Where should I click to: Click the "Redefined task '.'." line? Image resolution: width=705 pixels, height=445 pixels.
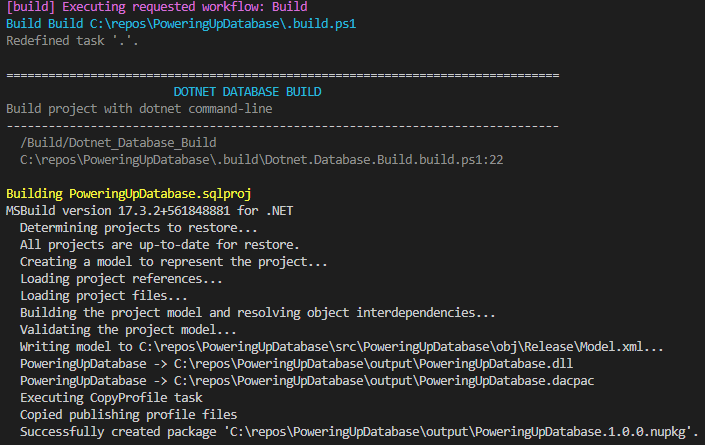point(72,41)
